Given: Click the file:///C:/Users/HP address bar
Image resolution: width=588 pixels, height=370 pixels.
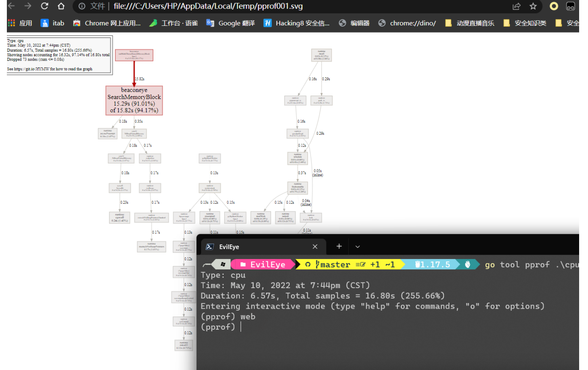Looking at the screenshot, I should (x=208, y=6).
